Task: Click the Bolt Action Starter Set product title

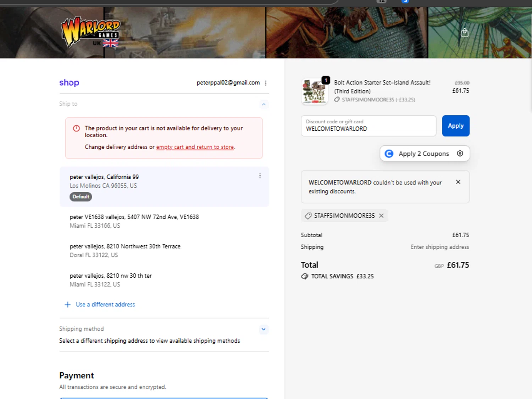Action: (x=382, y=87)
